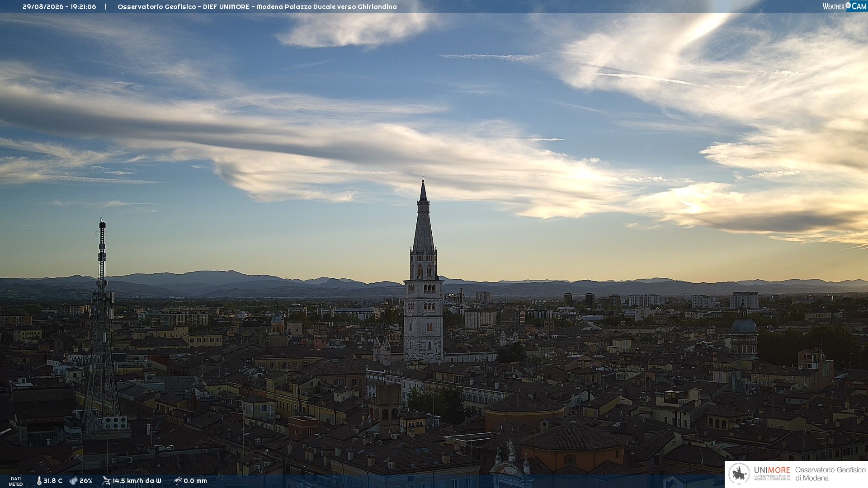Click the telecommunications antenna mast
This screenshot has width=868, height=488.
point(102,325)
